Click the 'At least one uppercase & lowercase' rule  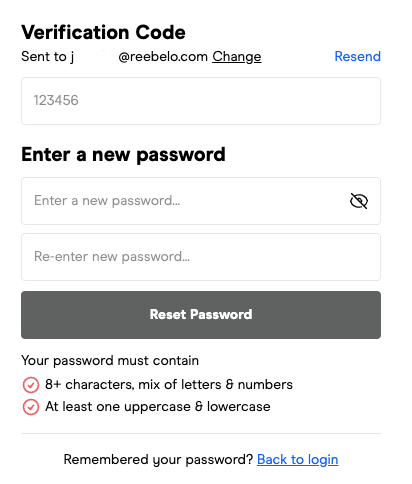coord(158,407)
